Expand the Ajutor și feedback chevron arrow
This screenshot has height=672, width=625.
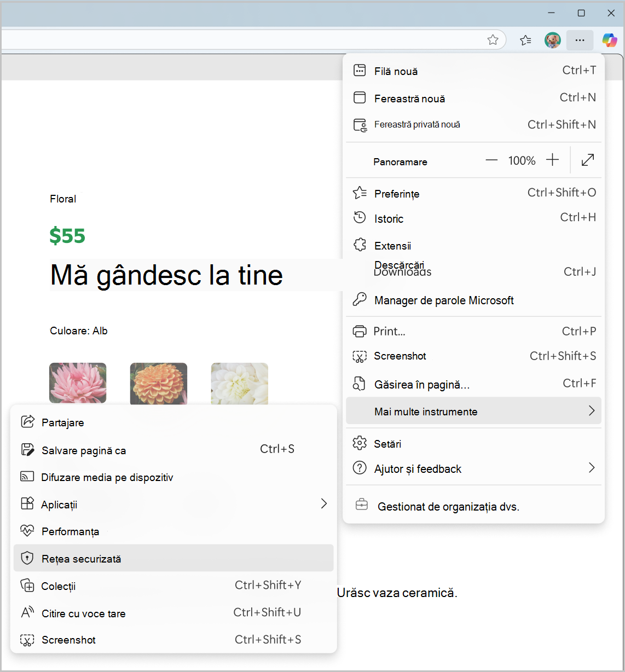[x=592, y=467]
